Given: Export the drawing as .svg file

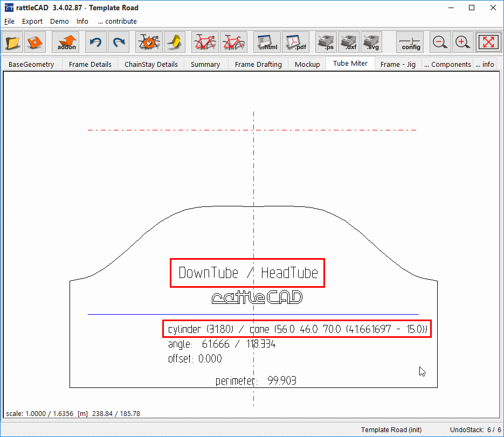Looking at the screenshot, I should point(371,42).
